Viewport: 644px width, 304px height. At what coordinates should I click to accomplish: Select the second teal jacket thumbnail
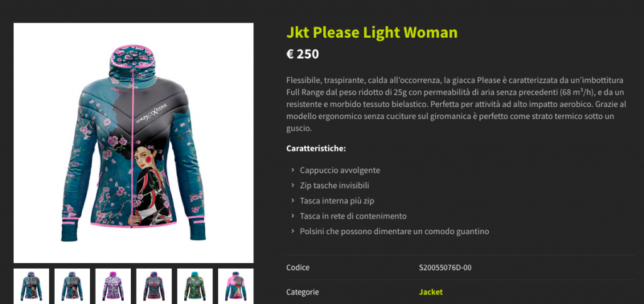click(72, 286)
